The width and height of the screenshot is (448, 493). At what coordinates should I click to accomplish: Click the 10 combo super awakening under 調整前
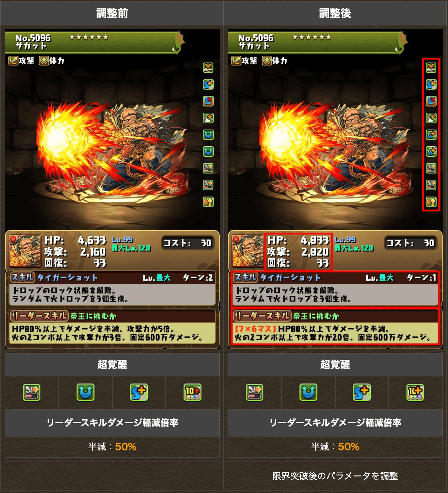tap(193, 392)
